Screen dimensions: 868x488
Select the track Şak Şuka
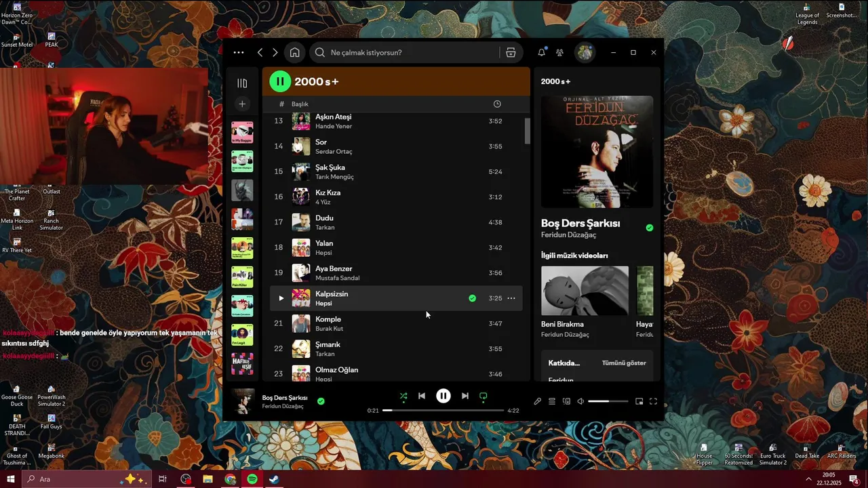click(330, 167)
